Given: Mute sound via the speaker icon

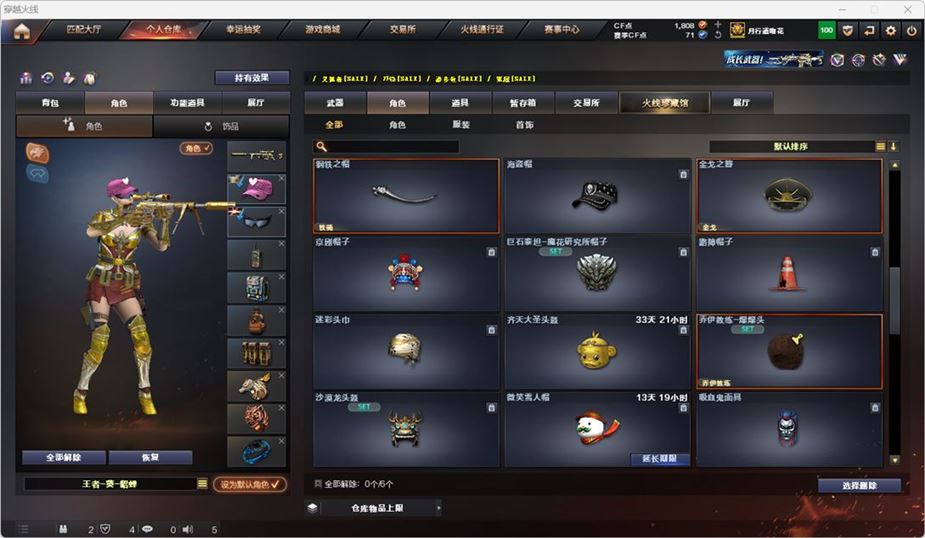Looking at the screenshot, I should click(x=188, y=529).
